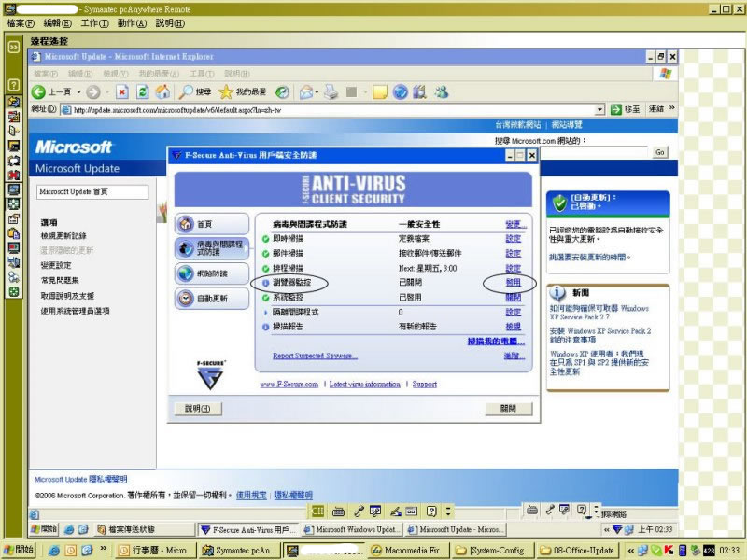
Task: Open the Back button history dropdown arrow
Action: tap(78, 92)
